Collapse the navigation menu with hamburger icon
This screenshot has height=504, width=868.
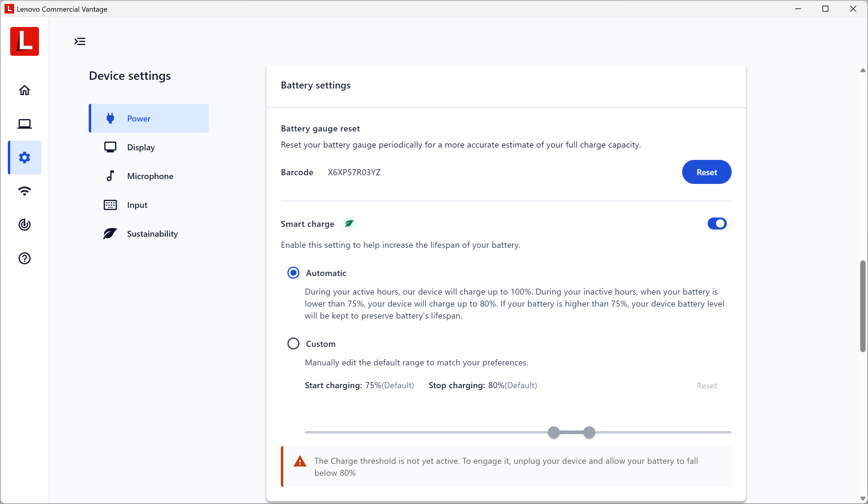pyautogui.click(x=79, y=41)
